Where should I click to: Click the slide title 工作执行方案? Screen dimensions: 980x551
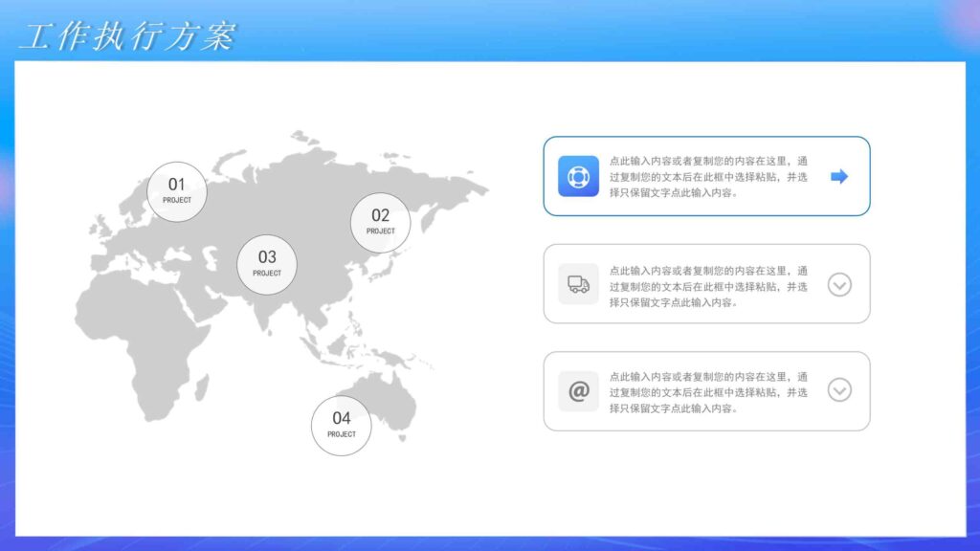pyautogui.click(x=130, y=36)
